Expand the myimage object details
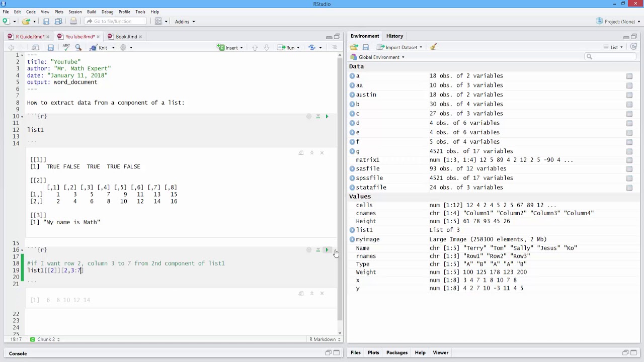Screen dimensions: 644x362 (352, 239)
